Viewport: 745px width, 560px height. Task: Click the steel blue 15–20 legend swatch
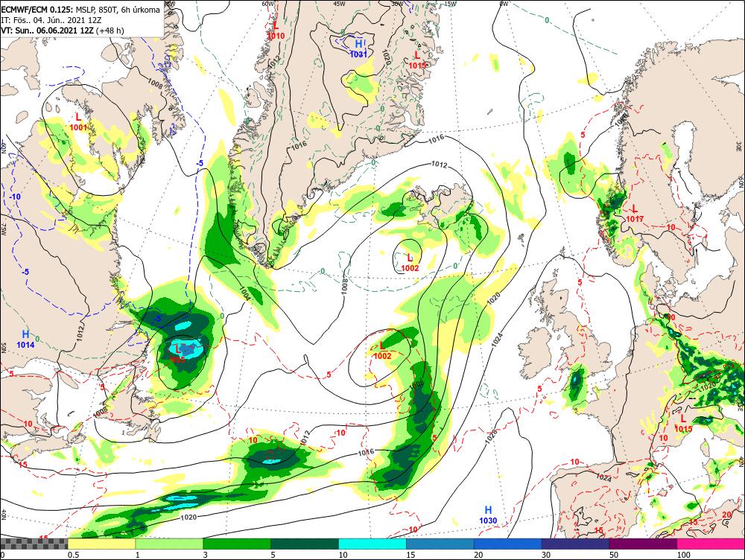coord(440,544)
